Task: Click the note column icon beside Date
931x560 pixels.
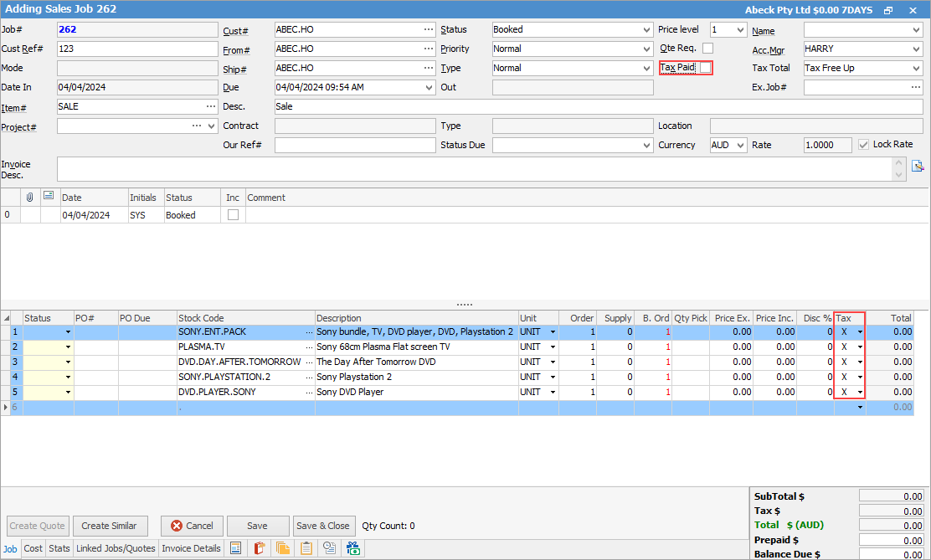Action: click(x=49, y=198)
